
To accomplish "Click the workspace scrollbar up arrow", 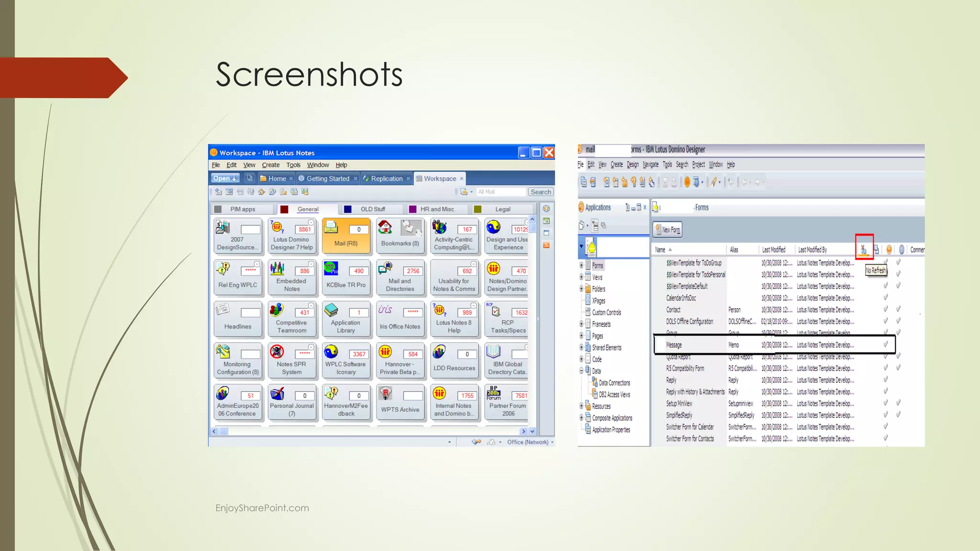I will (532, 219).
